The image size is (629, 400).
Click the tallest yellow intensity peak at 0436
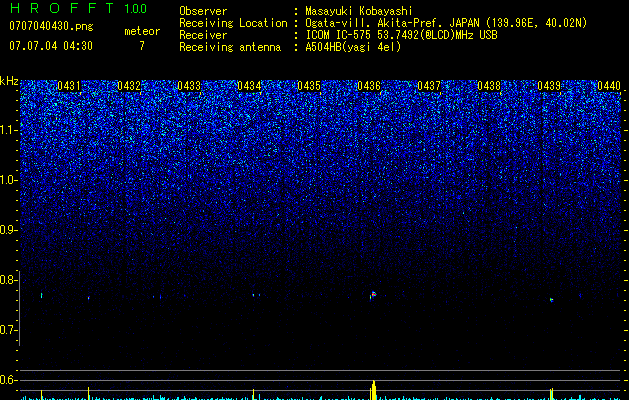pos(373,390)
